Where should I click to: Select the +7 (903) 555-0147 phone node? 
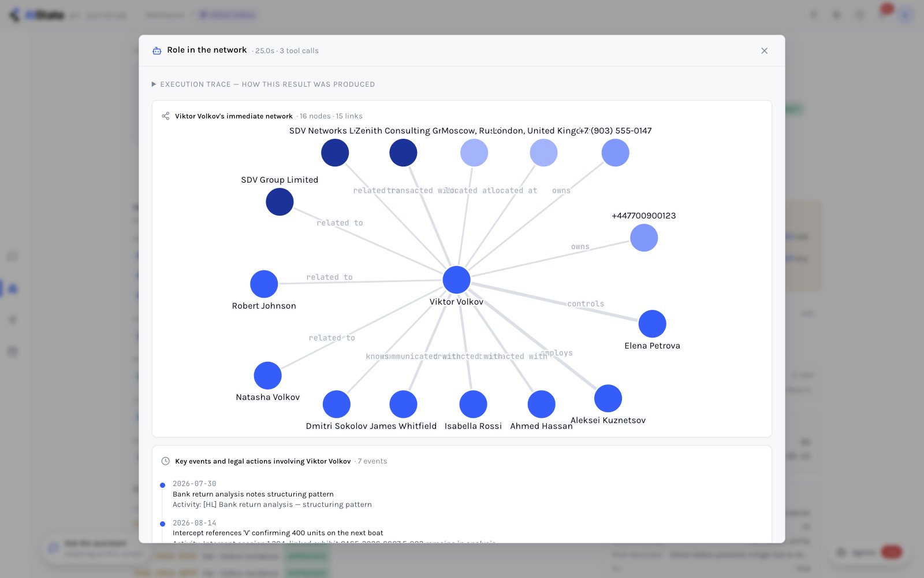615,153
